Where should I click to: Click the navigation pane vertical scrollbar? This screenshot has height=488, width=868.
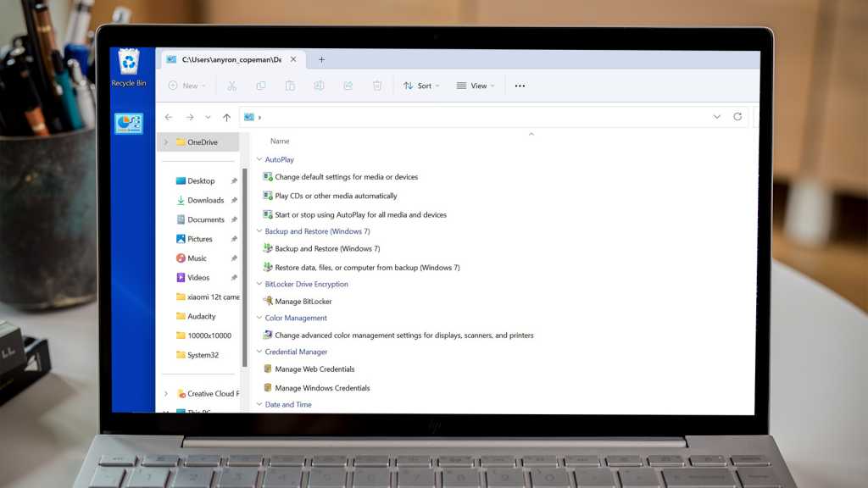(x=245, y=267)
